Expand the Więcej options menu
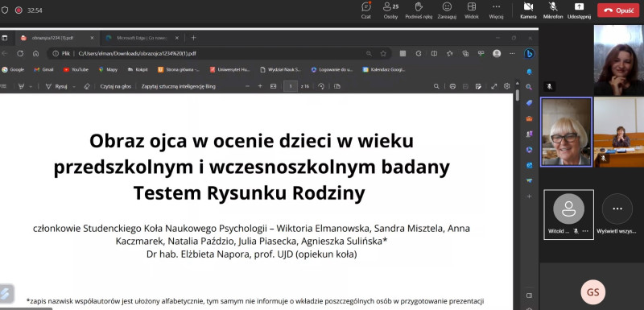This screenshot has width=644, height=310. [x=496, y=10]
